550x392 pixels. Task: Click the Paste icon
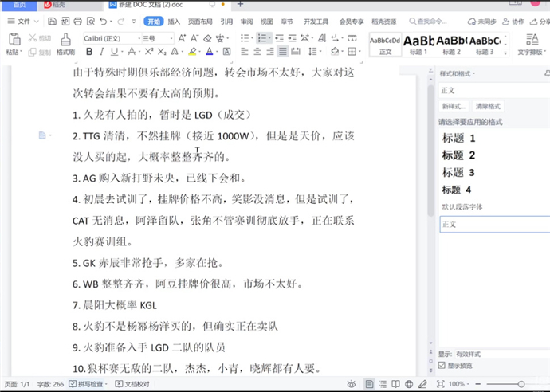click(14, 39)
